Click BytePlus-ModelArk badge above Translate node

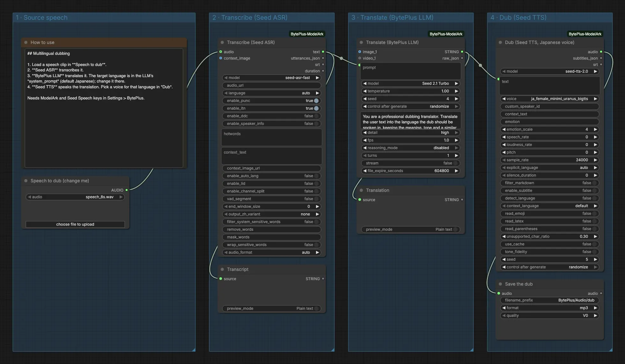(446, 34)
